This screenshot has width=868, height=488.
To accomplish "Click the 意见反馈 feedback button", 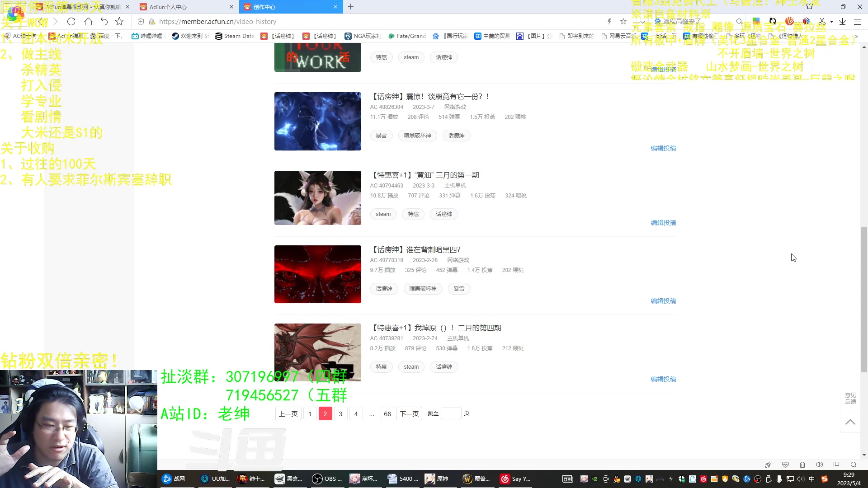I will tap(850, 399).
